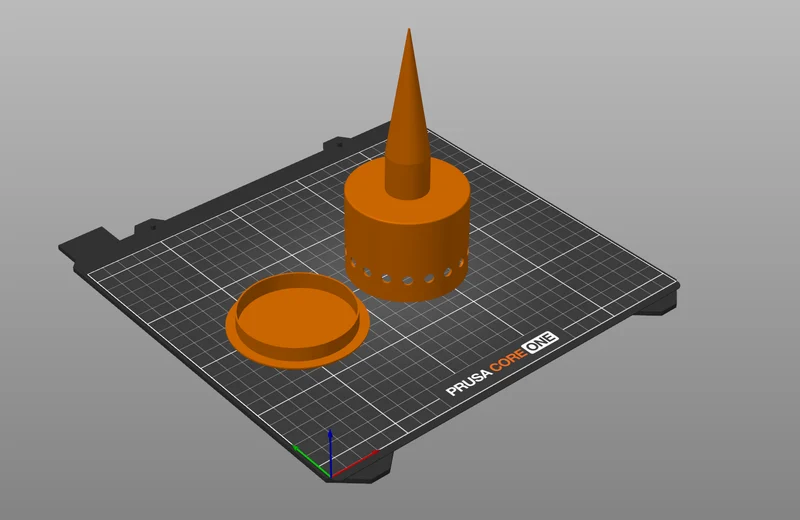Click the boxed ONE logo label

(x=540, y=342)
